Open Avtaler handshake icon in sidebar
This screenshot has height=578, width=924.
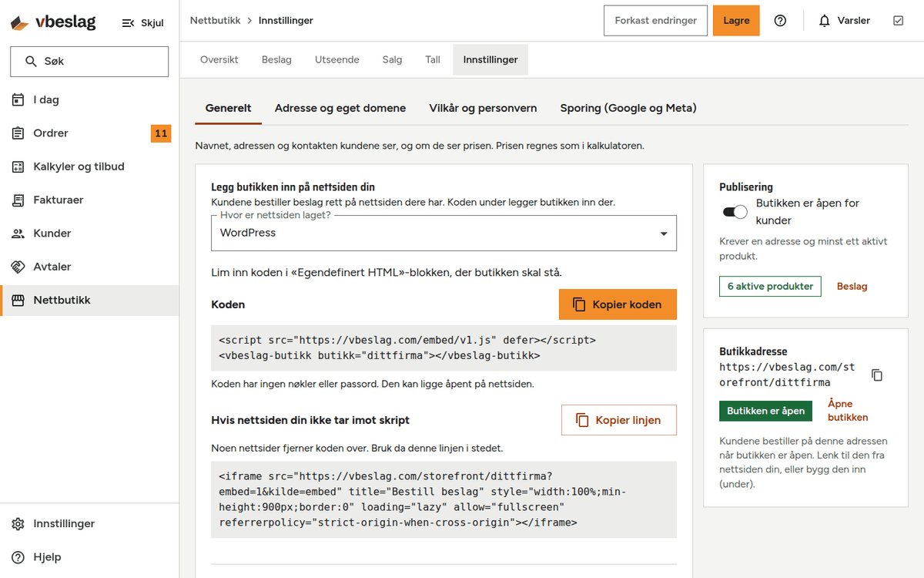tap(18, 267)
